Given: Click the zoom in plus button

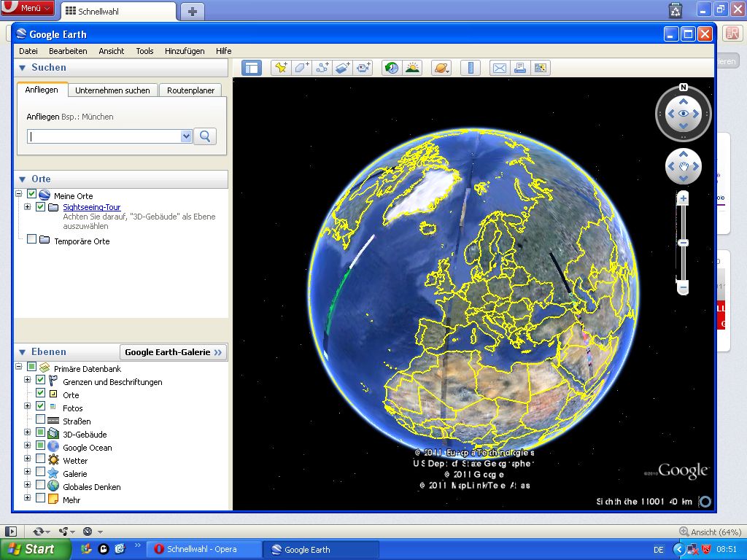Looking at the screenshot, I should [683, 198].
